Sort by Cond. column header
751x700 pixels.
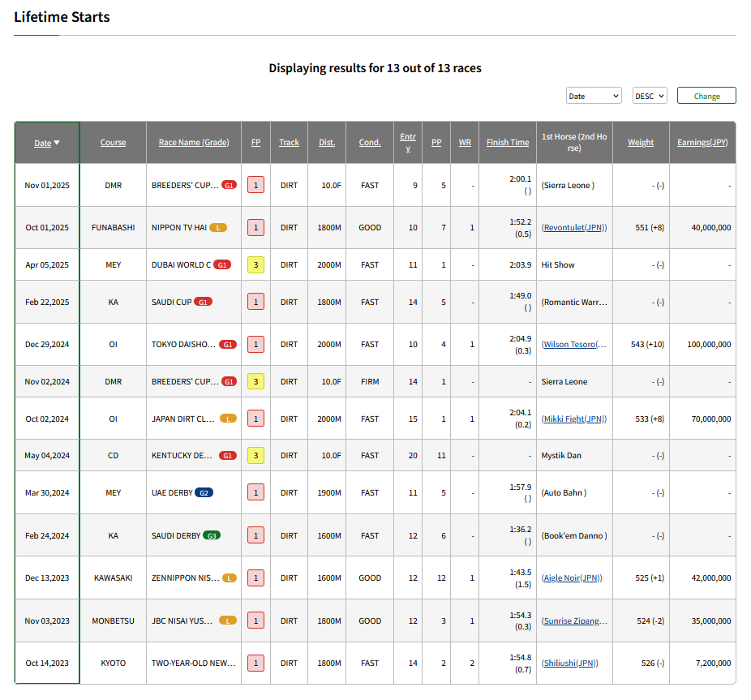370,142
